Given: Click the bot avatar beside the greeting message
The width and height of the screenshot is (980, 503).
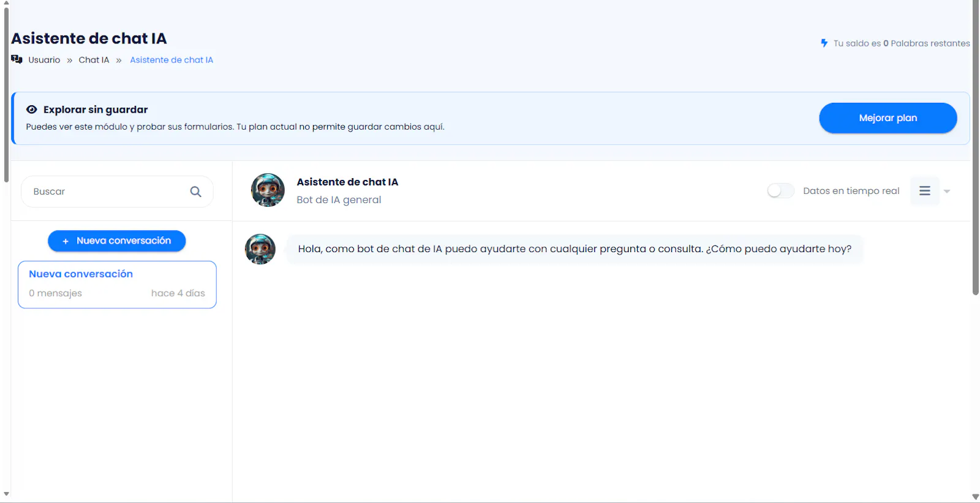Looking at the screenshot, I should 260,249.
